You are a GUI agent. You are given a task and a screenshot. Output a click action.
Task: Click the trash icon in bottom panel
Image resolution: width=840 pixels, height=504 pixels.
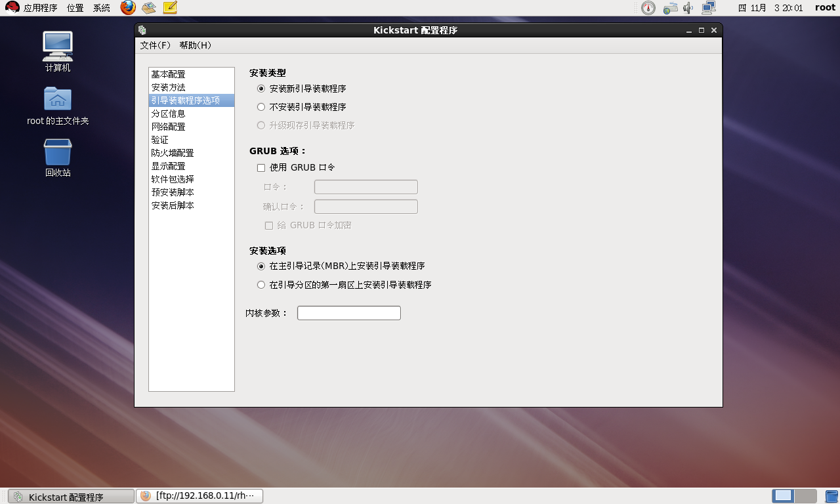(831, 496)
